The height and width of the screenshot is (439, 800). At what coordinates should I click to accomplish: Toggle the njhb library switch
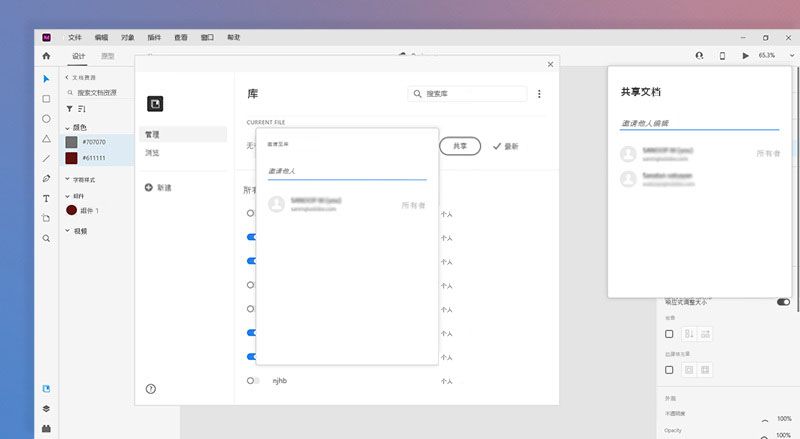[253, 381]
